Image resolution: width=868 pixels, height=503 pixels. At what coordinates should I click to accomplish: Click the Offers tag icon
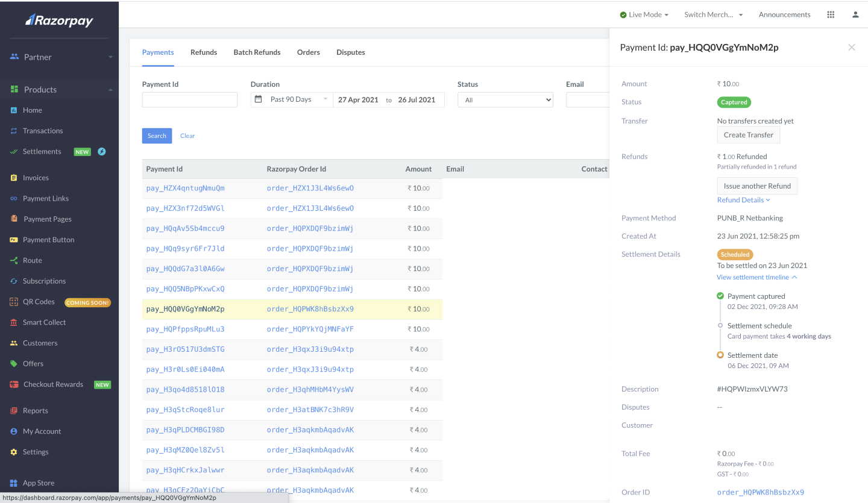(x=14, y=364)
